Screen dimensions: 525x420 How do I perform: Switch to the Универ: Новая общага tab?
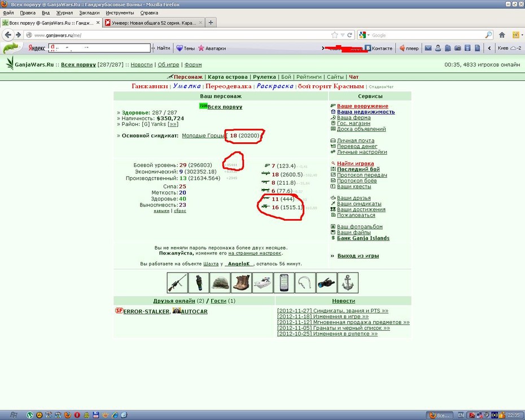click(x=154, y=23)
